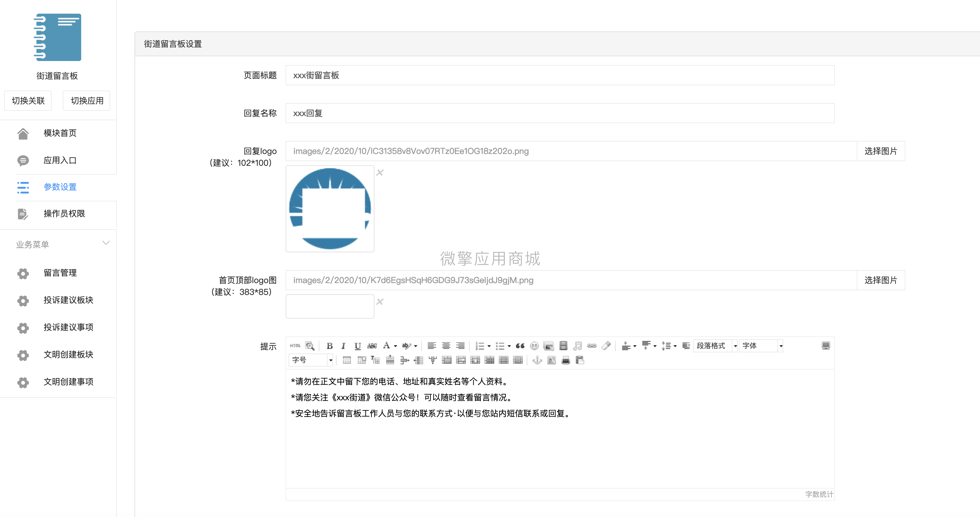The width and height of the screenshot is (980, 517).
Task: Insert a table in editor
Action: click(347, 360)
